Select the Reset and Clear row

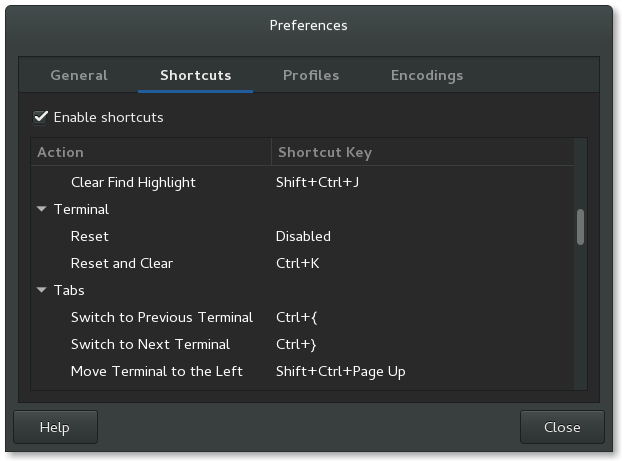click(122, 264)
